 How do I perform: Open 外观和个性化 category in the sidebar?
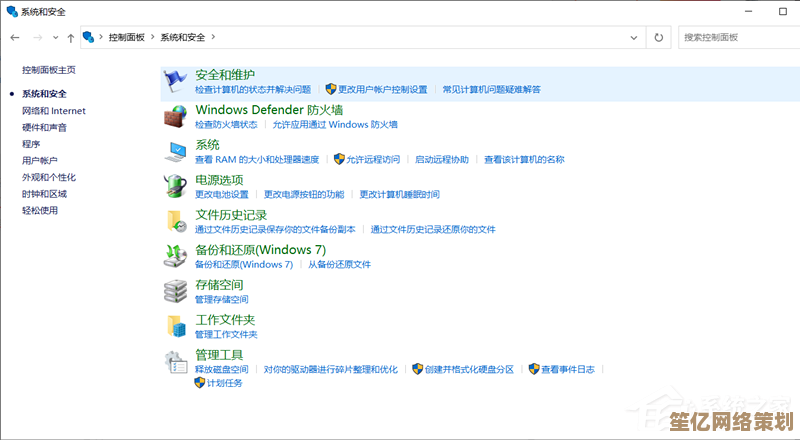pos(48,177)
